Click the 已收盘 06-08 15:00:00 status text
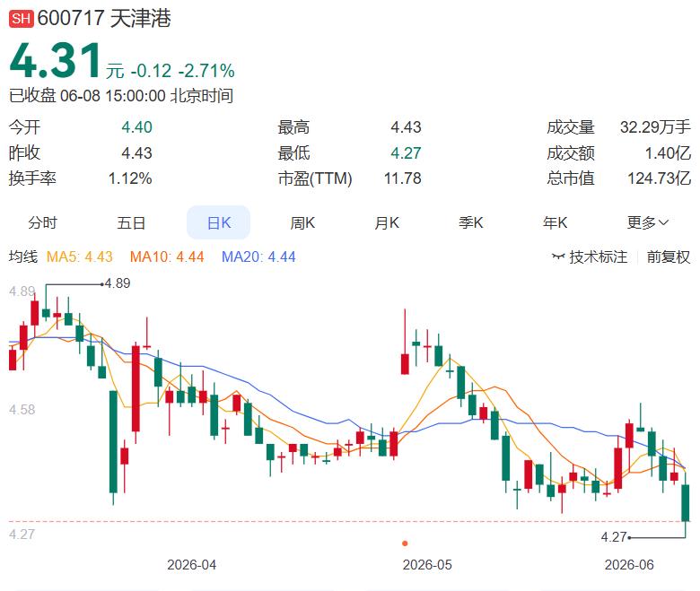The width and height of the screenshot is (700, 591). [x=121, y=96]
